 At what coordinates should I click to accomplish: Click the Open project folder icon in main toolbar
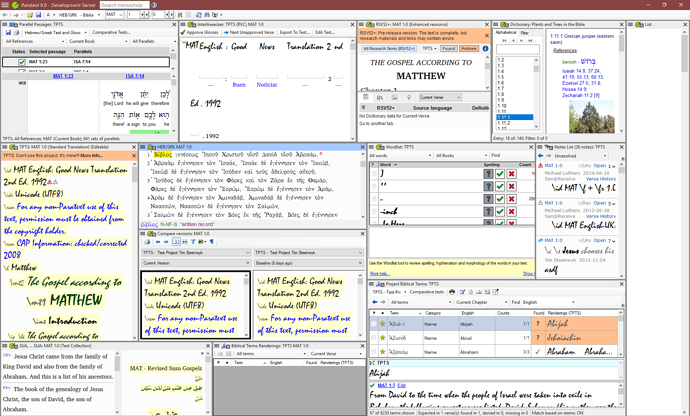click(30, 15)
